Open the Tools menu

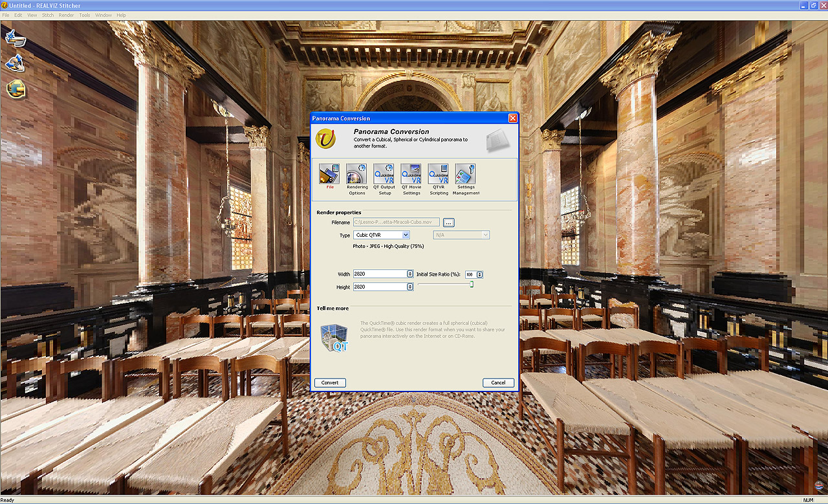(x=85, y=15)
